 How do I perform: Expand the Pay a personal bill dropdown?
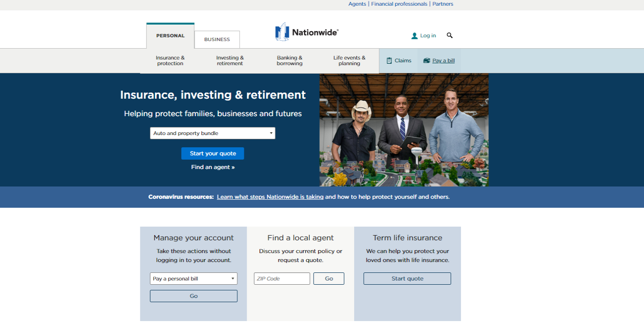(193, 279)
